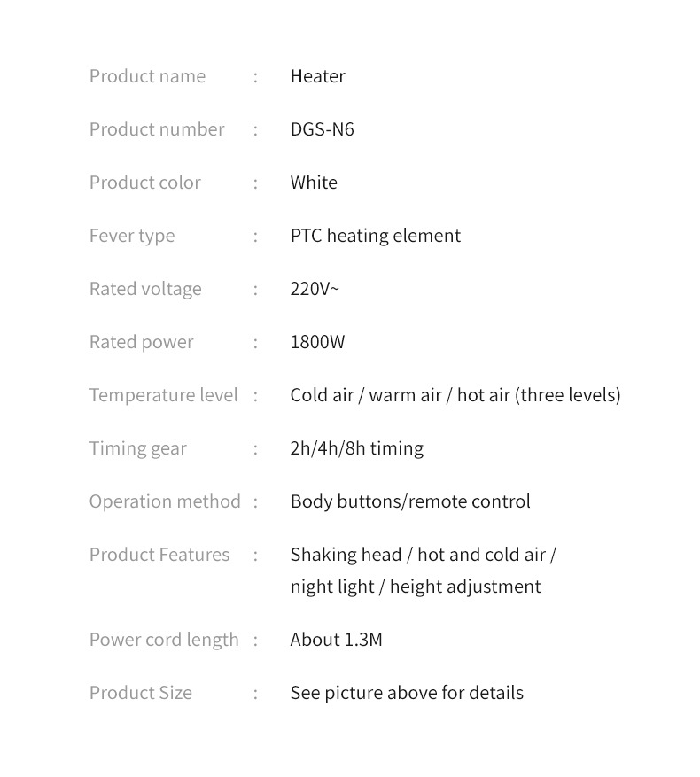
Task: Click the 'Rated power' label
Action: (x=141, y=342)
